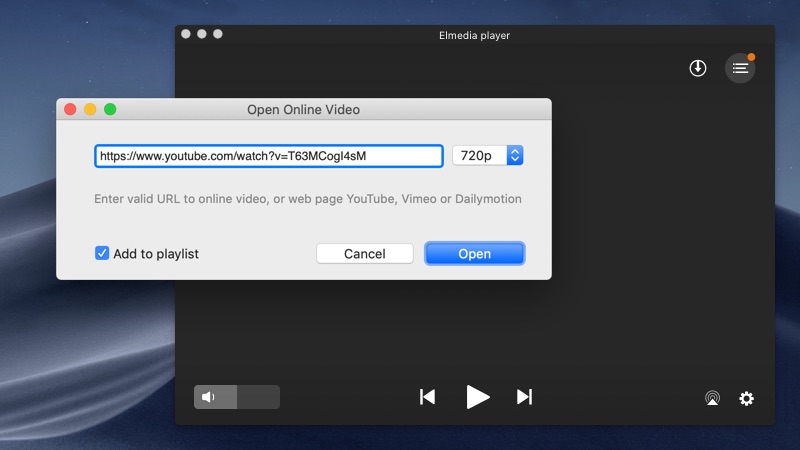Screen dimensions: 800x450
Task: Click the volume slider track
Action: click(257, 397)
